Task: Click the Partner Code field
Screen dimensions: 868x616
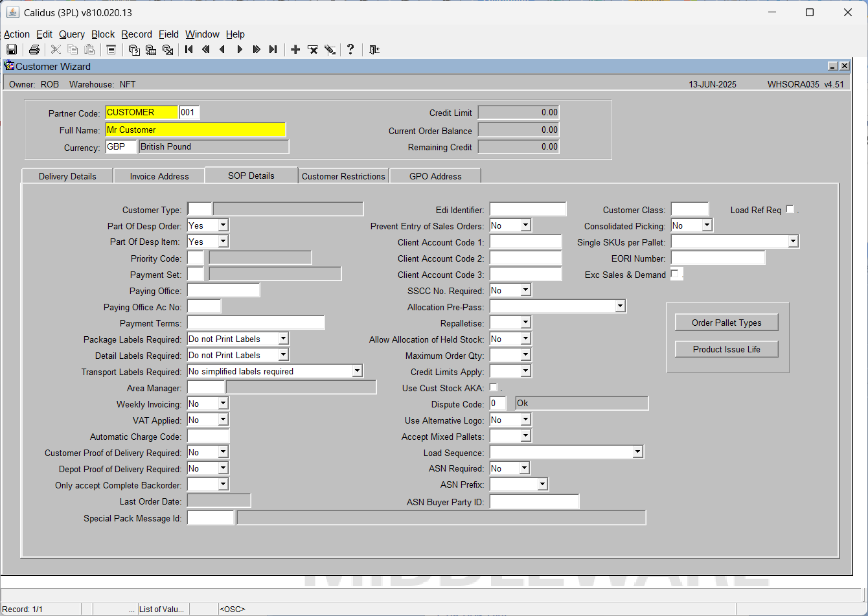Action: coord(141,113)
